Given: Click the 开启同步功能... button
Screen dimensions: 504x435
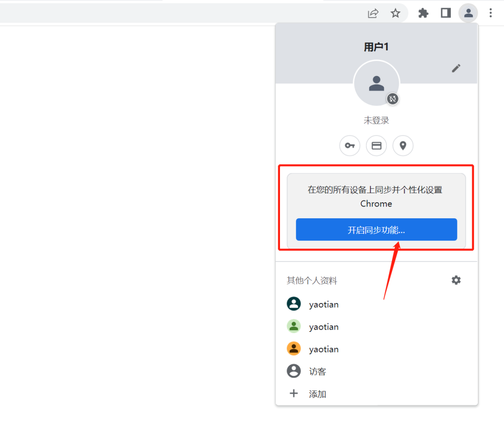Looking at the screenshot, I should coord(377,229).
